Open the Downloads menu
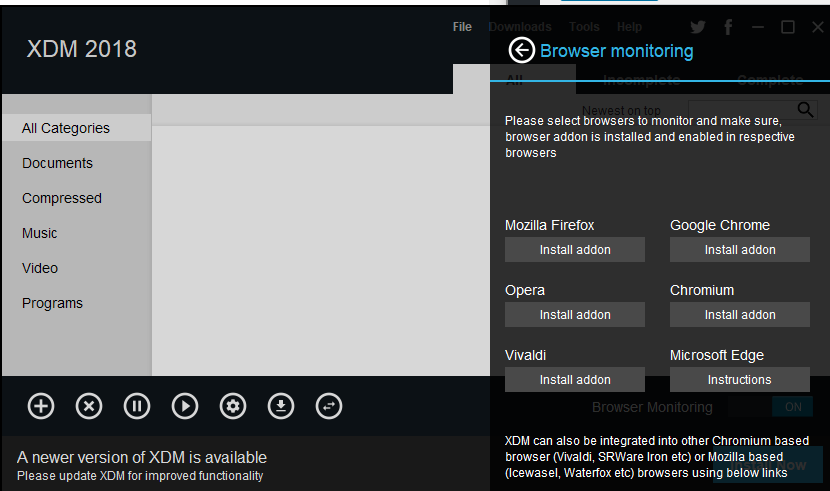 [x=520, y=27]
